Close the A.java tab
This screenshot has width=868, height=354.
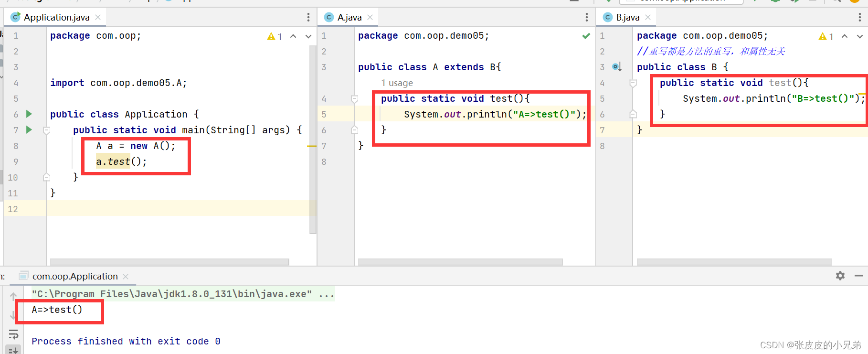coord(370,17)
